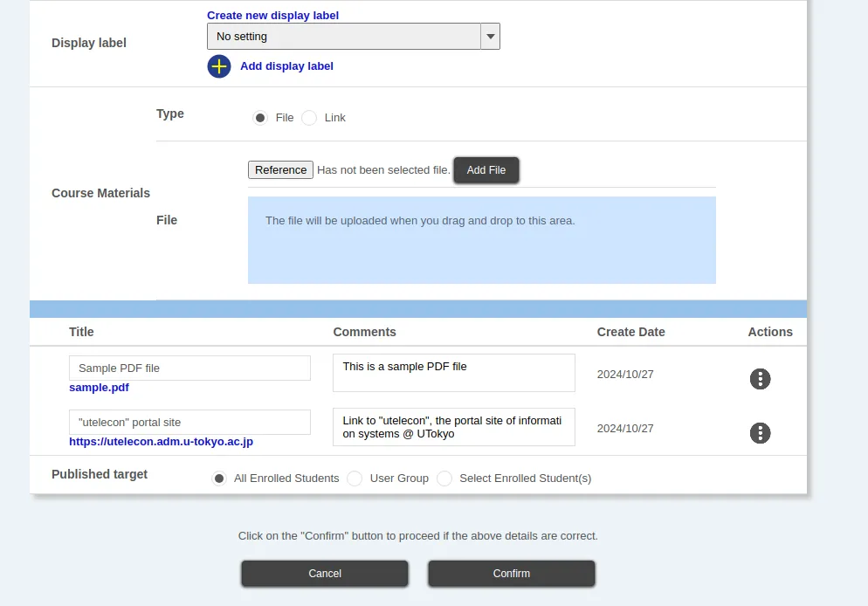
Task: Click the yellow plus add label icon
Action: pos(219,66)
